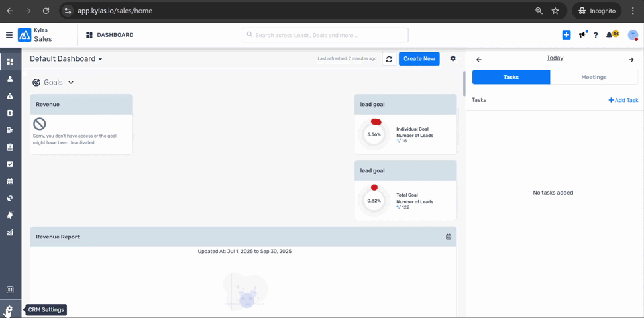Expand the Default Dashboard dropdown
Image resolution: width=644 pixels, height=318 pixels.
coord(66,59)
